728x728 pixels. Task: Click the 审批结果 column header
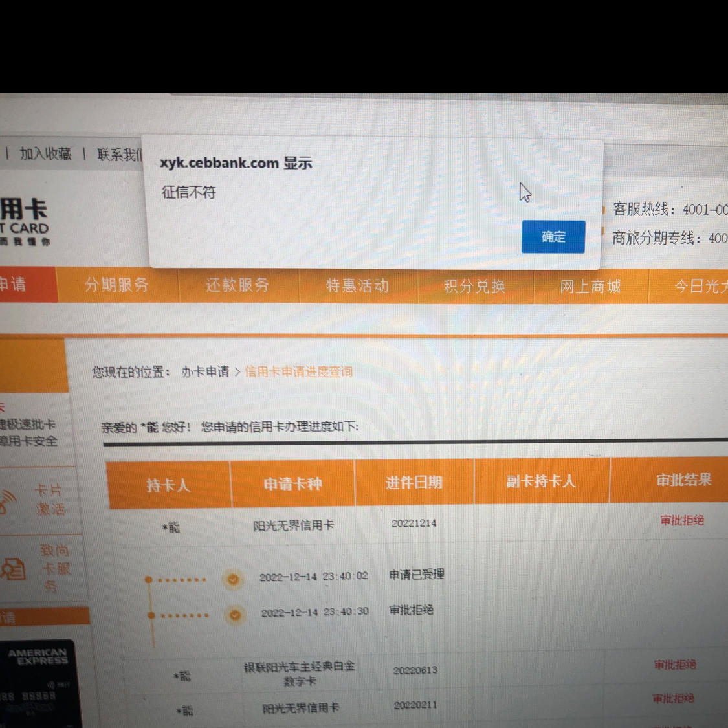683,480
